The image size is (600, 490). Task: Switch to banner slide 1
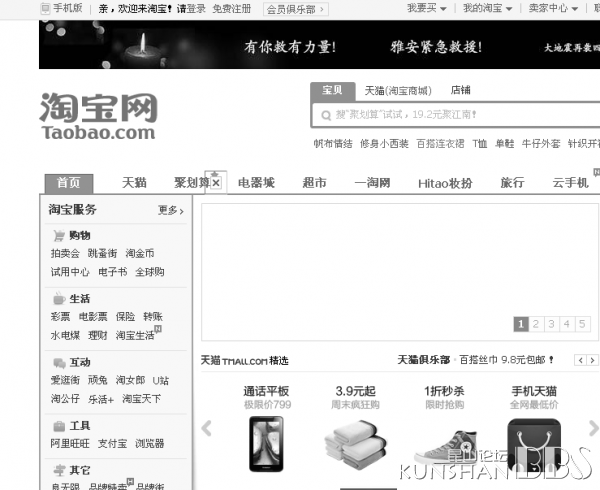[x=521, y=324]
